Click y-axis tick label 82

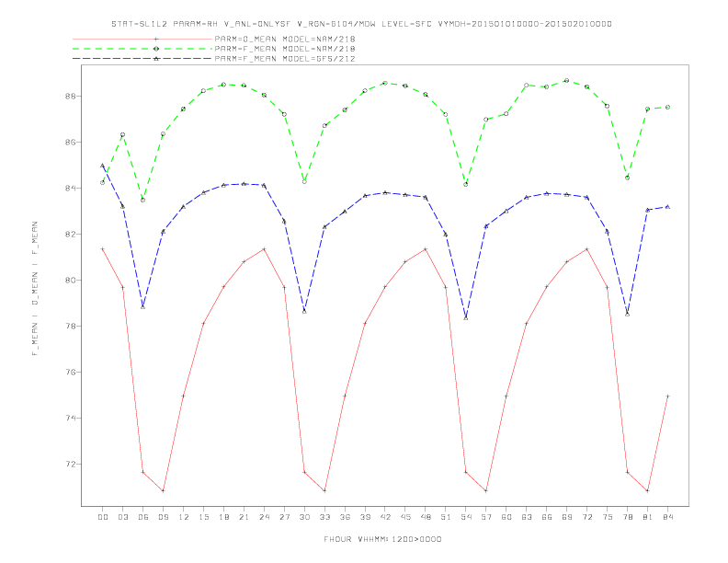click(x=73, y=234)
